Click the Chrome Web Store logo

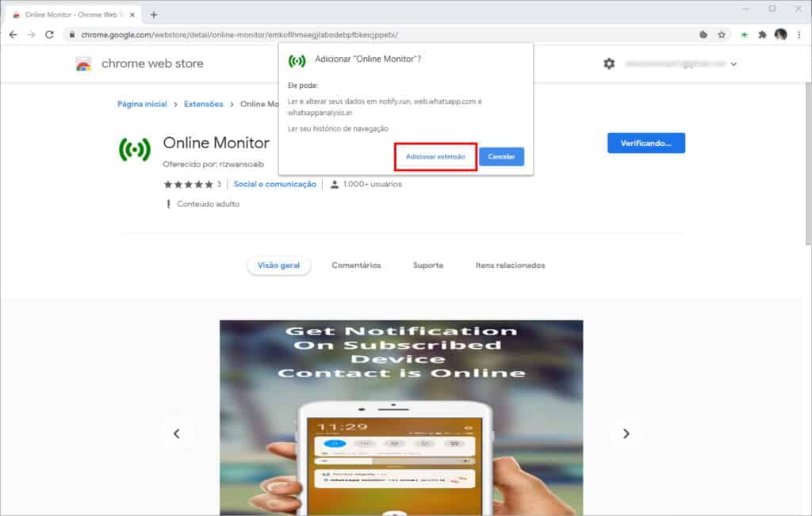click(x=82, y=63)
